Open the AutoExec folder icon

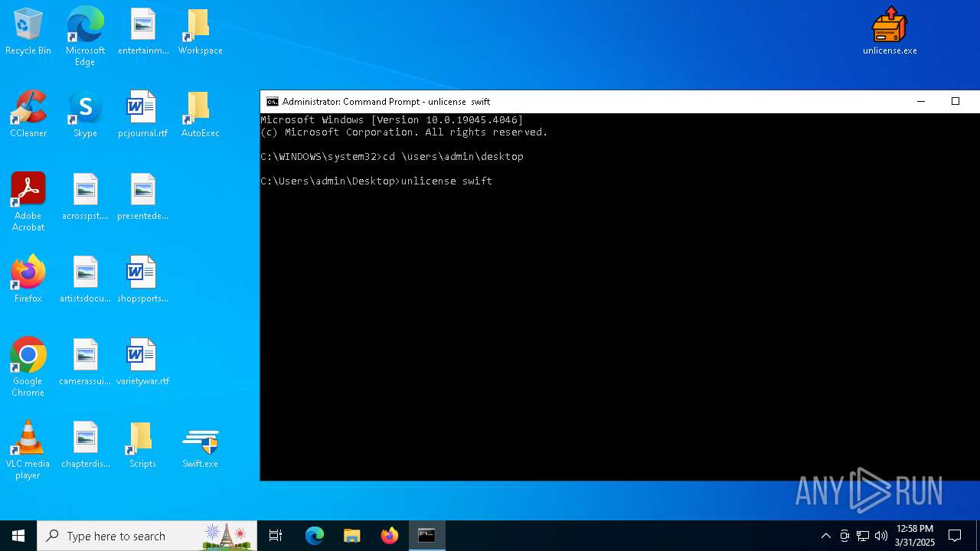pos(200,115)
